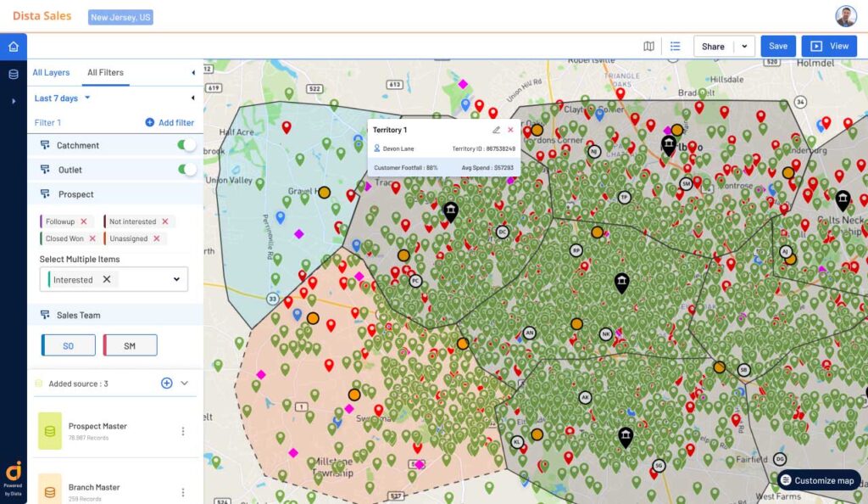Click the Sales Team filter icon

tap(45, 315)
